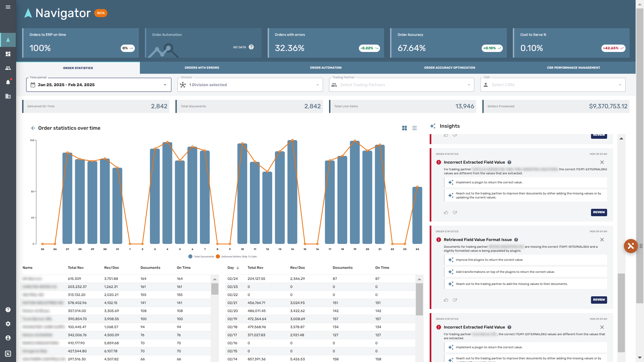Open the users sidebar icon

pos(8,68)
